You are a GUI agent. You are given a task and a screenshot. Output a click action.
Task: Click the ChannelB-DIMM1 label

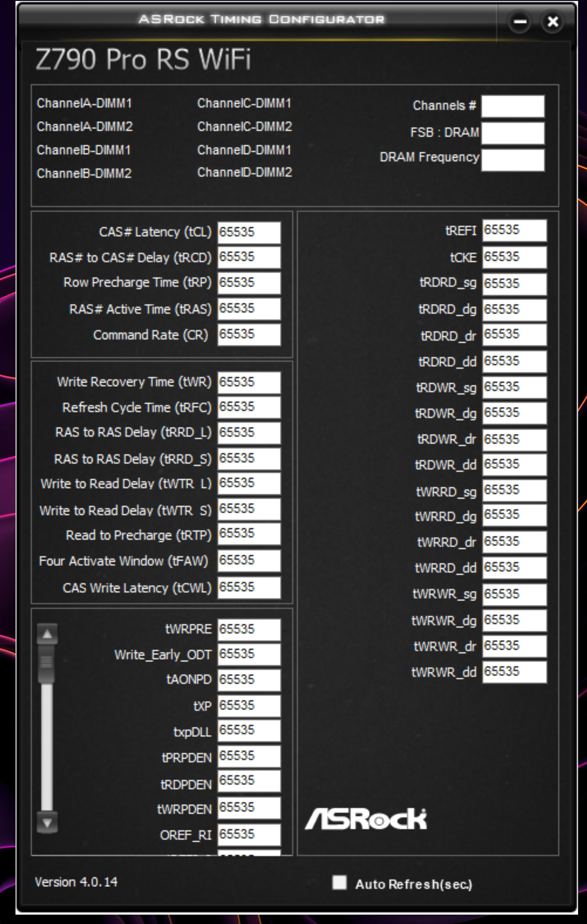(84, 150)
